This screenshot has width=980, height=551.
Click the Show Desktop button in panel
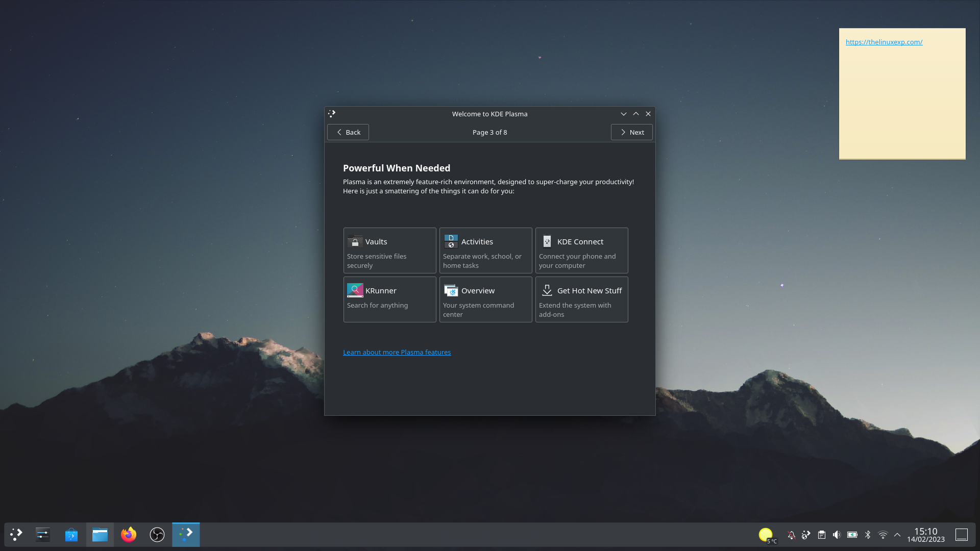tap(962, 535)
